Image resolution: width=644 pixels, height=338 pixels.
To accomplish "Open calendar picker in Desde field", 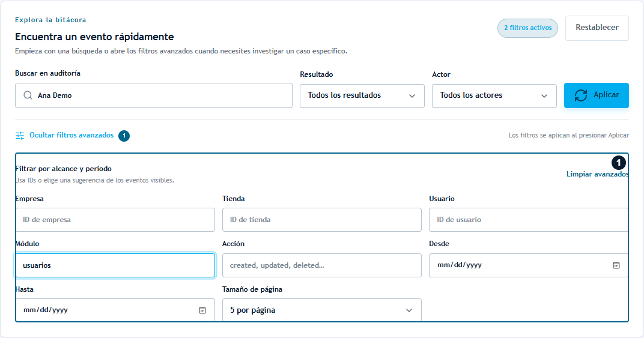I will point(616,265).
